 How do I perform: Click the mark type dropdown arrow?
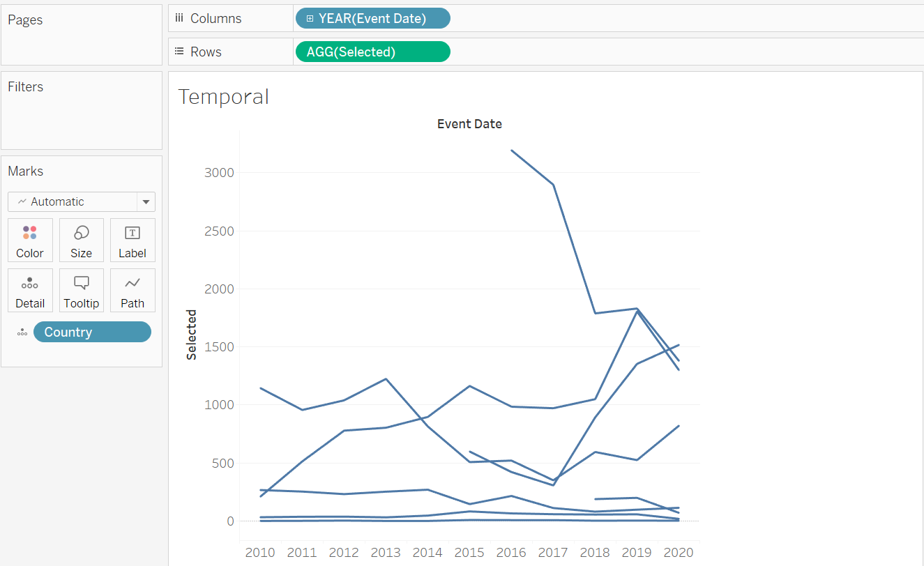146,202
